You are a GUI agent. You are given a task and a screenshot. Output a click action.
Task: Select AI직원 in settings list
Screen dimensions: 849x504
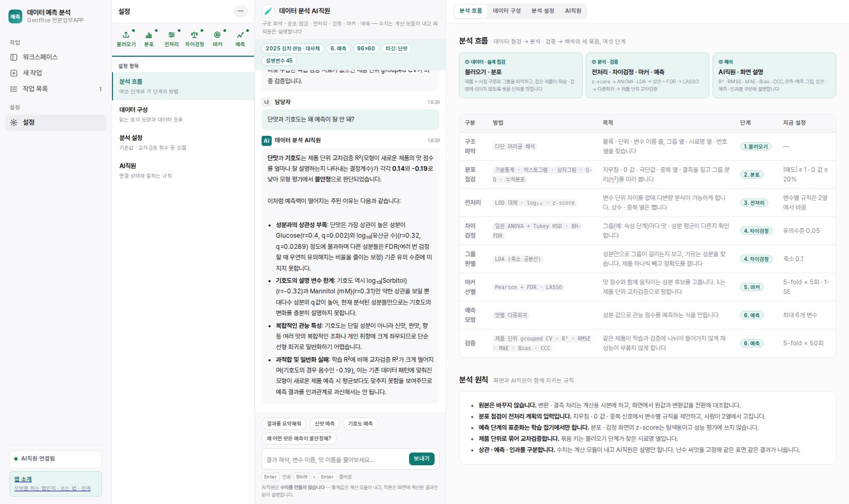coord(183,170)
